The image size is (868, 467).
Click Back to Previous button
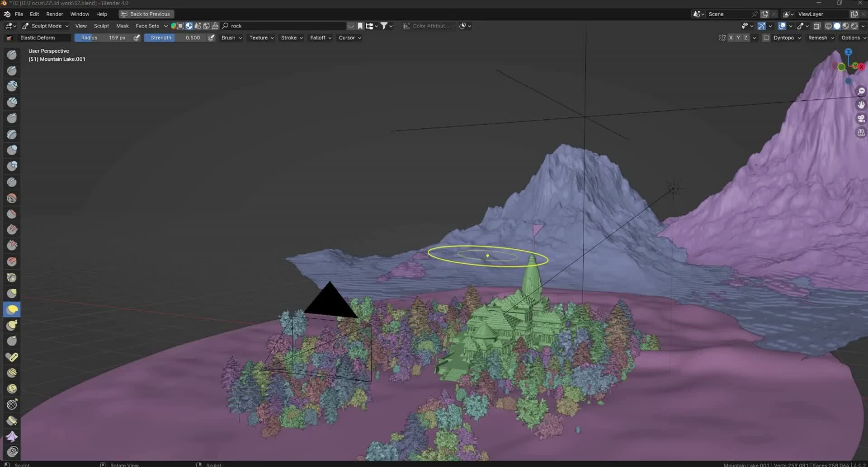146,14
